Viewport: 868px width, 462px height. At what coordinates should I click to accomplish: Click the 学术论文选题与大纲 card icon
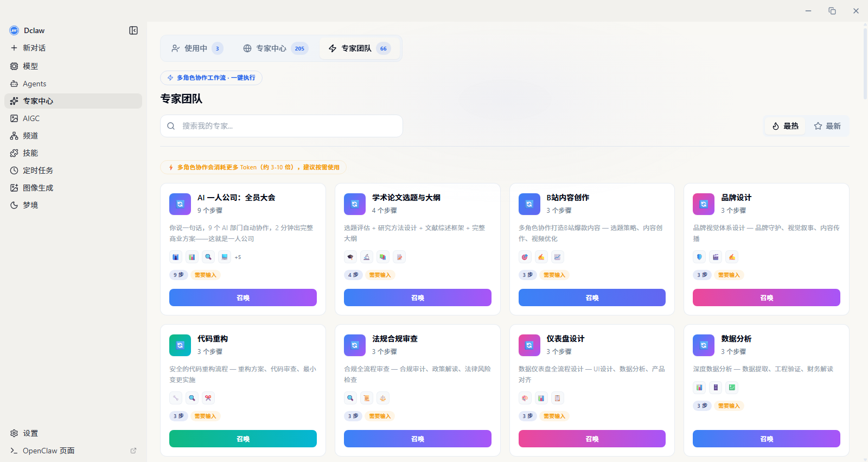[355, 204]
